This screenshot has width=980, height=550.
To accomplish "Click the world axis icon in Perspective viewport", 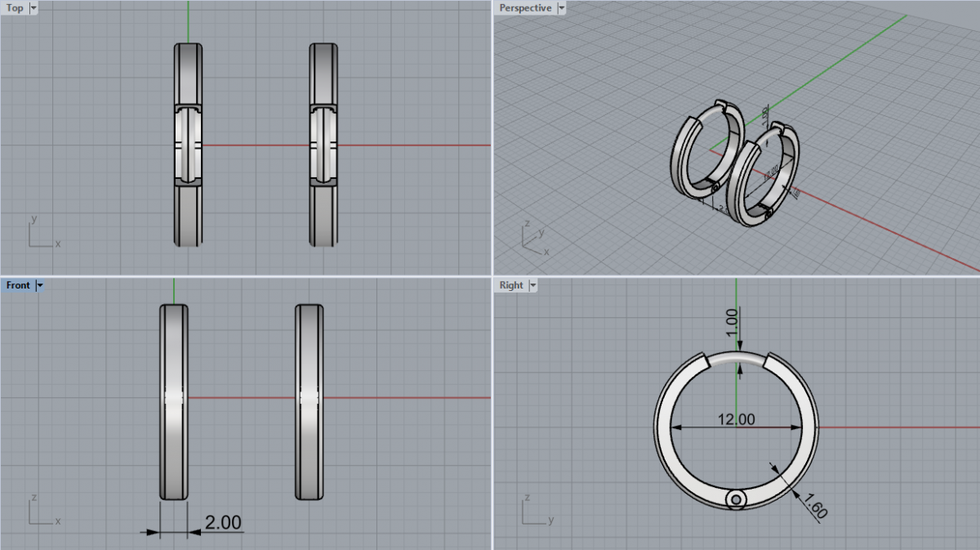I will (x=532, y=239).
